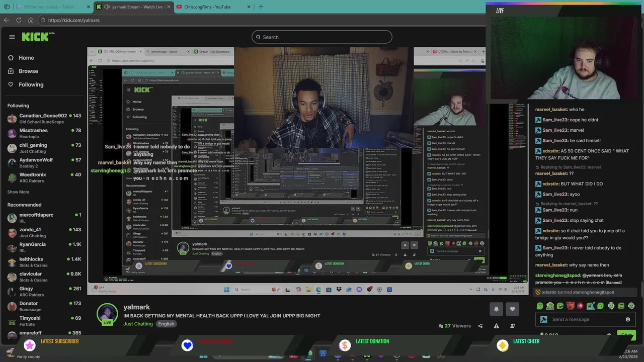This screenshot has width=644, height=362.
Task: Click the Kick Search field
Action: pos(322,37)
